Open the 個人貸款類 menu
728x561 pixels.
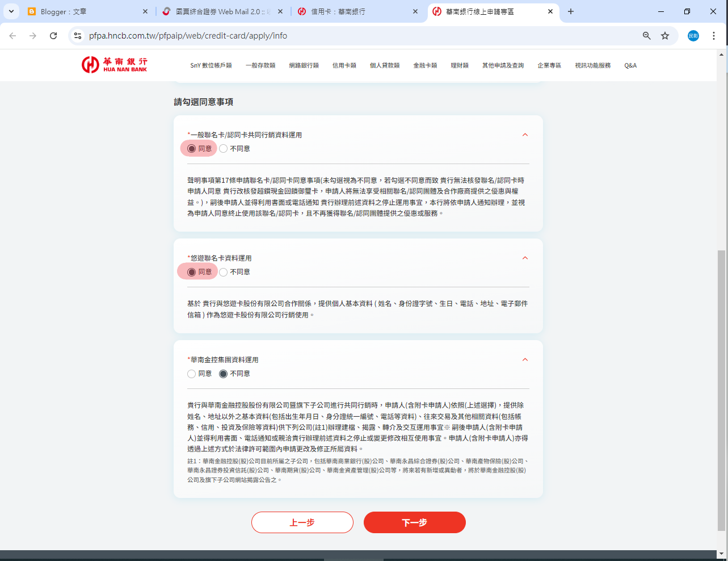(385, 65)
